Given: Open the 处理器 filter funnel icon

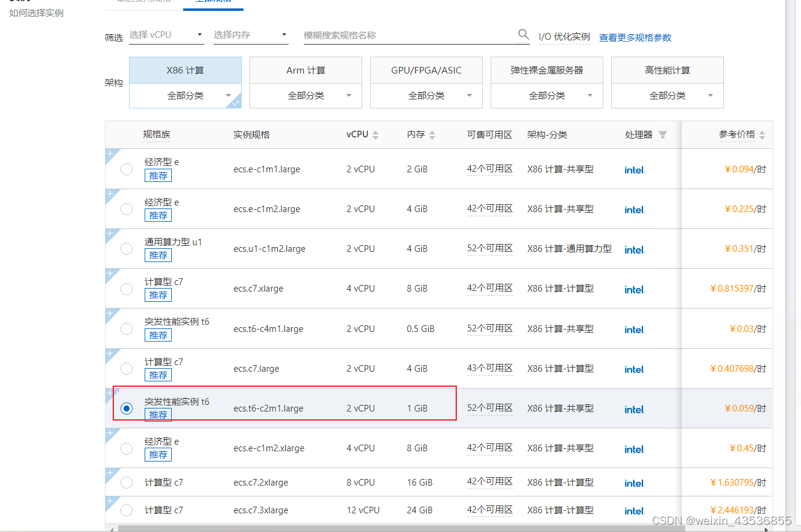Looking at the screenshot, I should (x=662, y=135).
